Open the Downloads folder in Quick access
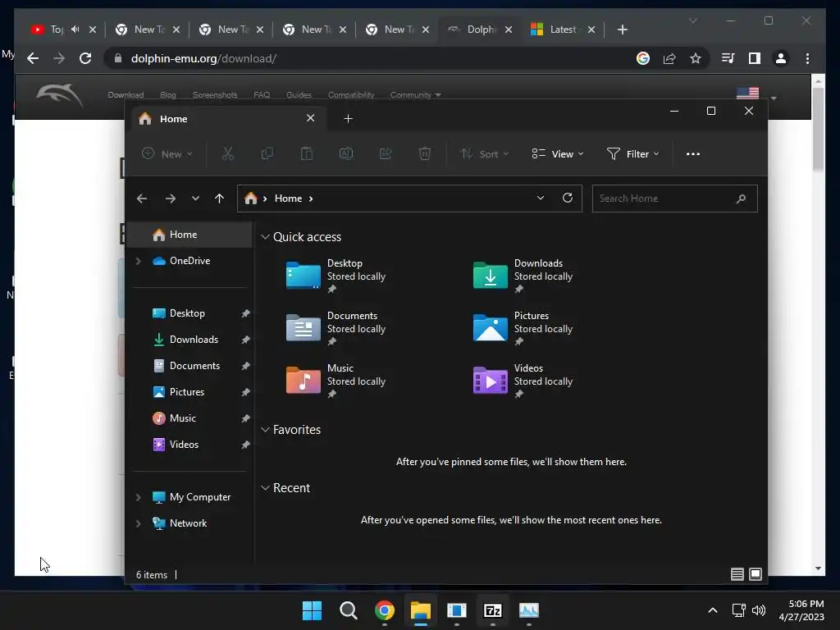 pos(523,276)
